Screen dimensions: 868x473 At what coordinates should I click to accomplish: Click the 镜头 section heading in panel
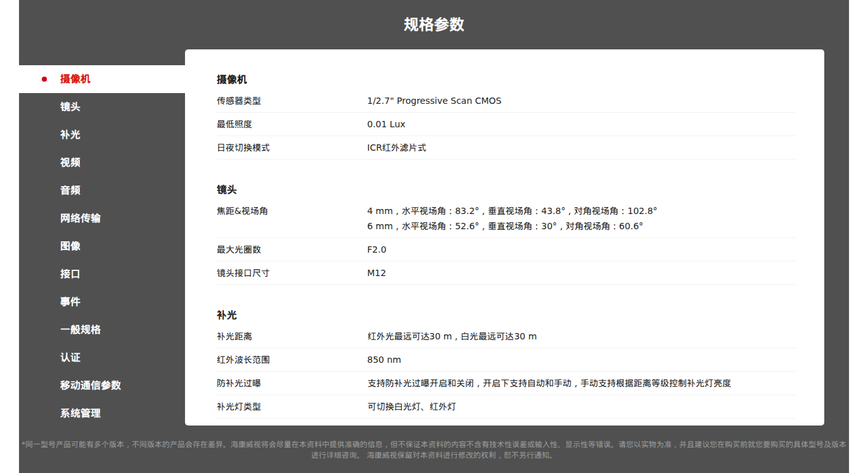(227, 190)
